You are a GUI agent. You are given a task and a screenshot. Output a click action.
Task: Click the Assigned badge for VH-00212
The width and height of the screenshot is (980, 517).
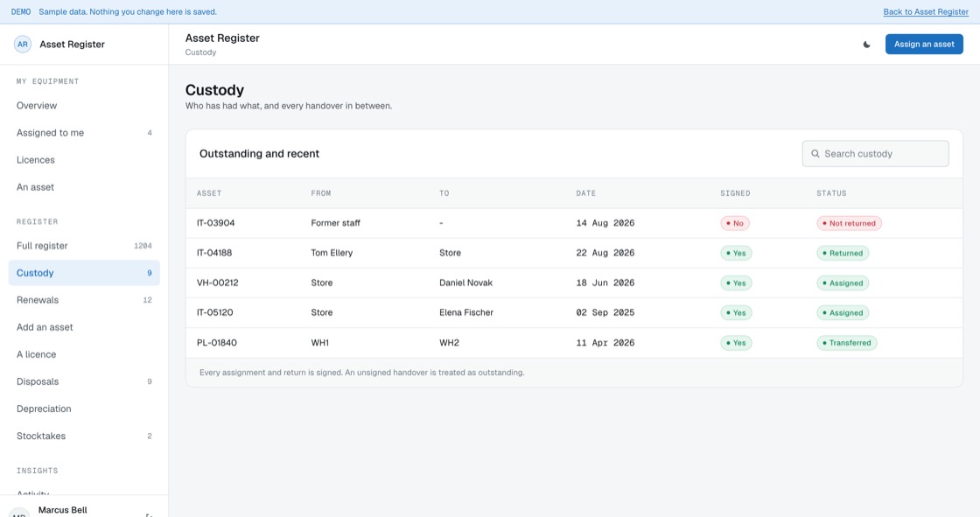[843, 283]
